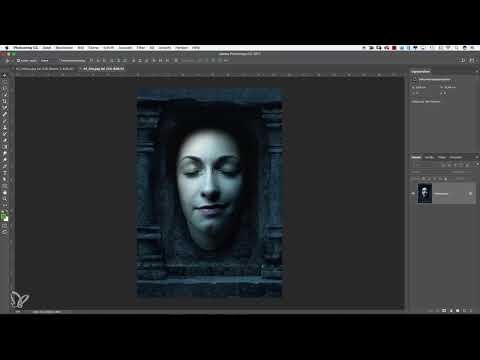Viewport: 480px width, 360px height.
Task: Open the workspace switcher dropdown
Action: click(472, 60)
